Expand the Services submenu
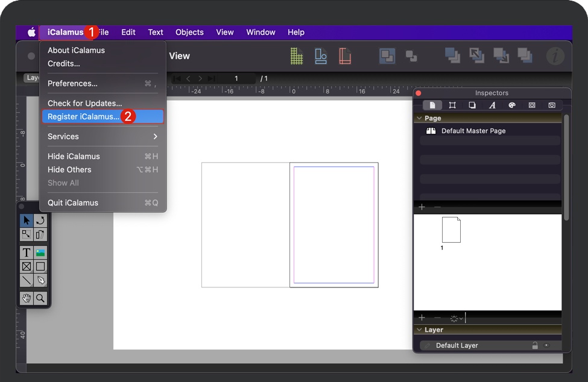Screen dimensions: 588x382 coord(103,136)
